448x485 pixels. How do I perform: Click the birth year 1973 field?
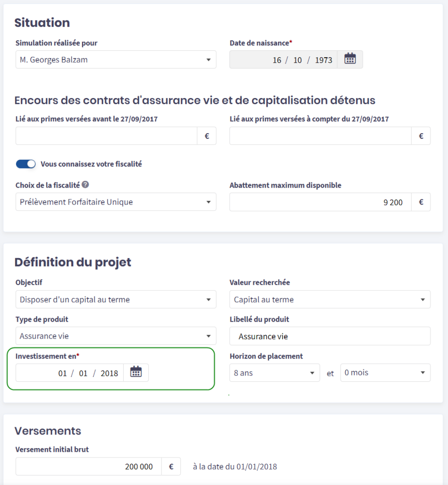tap(323, 60)
